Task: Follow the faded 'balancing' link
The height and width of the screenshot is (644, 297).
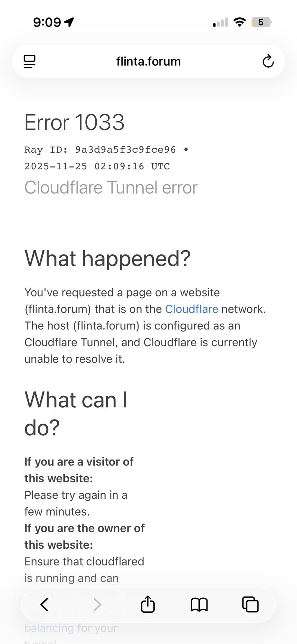Action: 49,628
